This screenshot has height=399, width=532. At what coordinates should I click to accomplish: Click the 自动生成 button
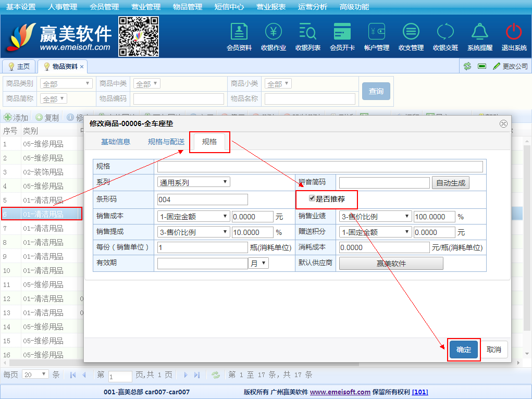451,183
